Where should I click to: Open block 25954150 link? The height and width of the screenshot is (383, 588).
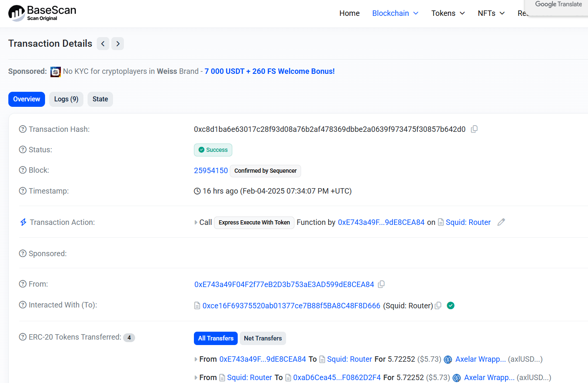click(x=211, y=171)
